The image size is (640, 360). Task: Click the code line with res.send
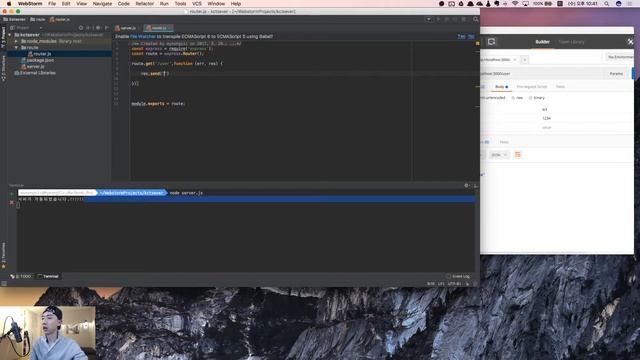pos(155,73)
